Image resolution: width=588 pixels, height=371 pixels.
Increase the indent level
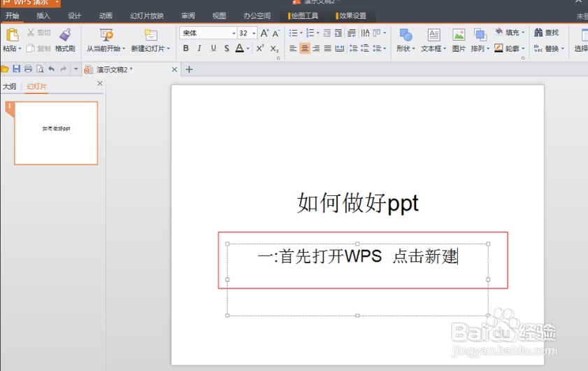coord(338,33)
